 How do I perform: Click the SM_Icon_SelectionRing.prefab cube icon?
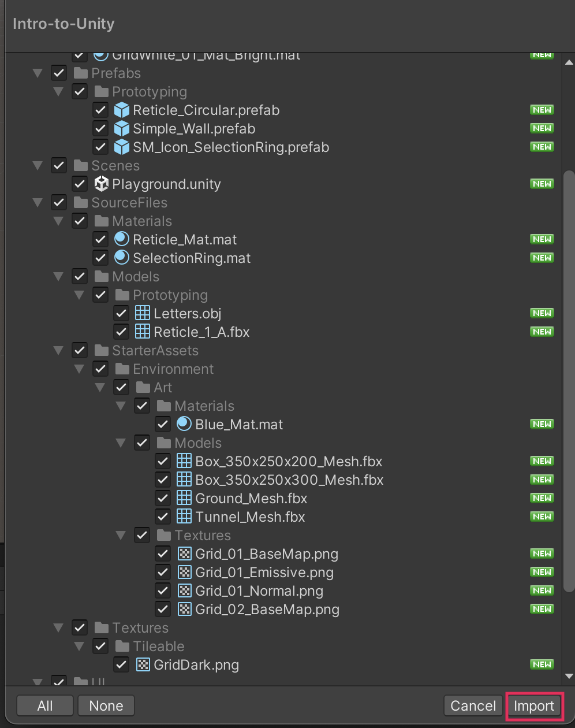pos(121,147)
